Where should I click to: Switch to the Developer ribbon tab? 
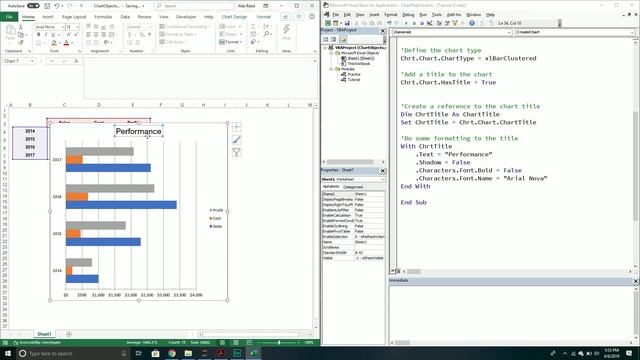click(186, 17)
